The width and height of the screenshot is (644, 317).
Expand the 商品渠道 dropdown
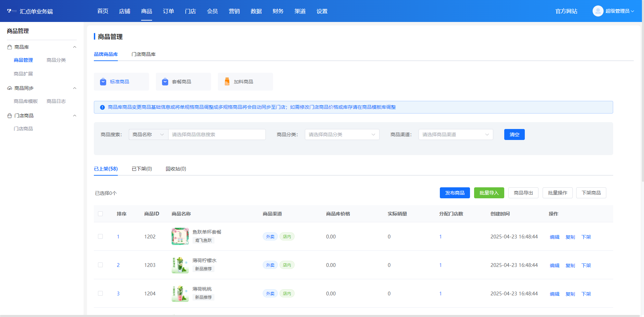coord(456,134)
